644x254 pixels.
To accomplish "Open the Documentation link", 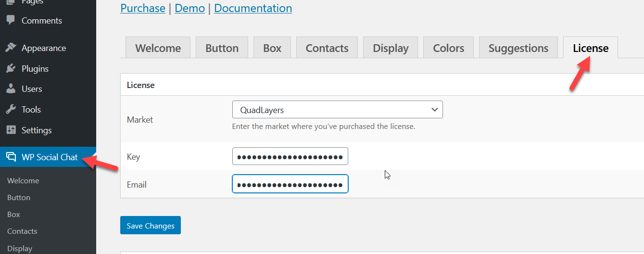I will pos(253,8).
